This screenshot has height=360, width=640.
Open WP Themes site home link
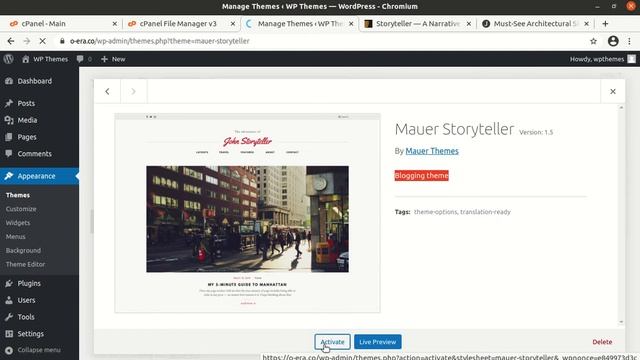click(45, 59)
